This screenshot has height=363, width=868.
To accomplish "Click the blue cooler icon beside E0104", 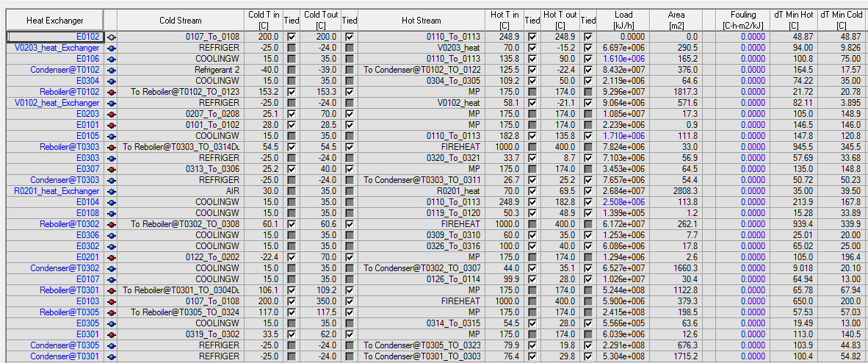I will click(x=112, y=202).
